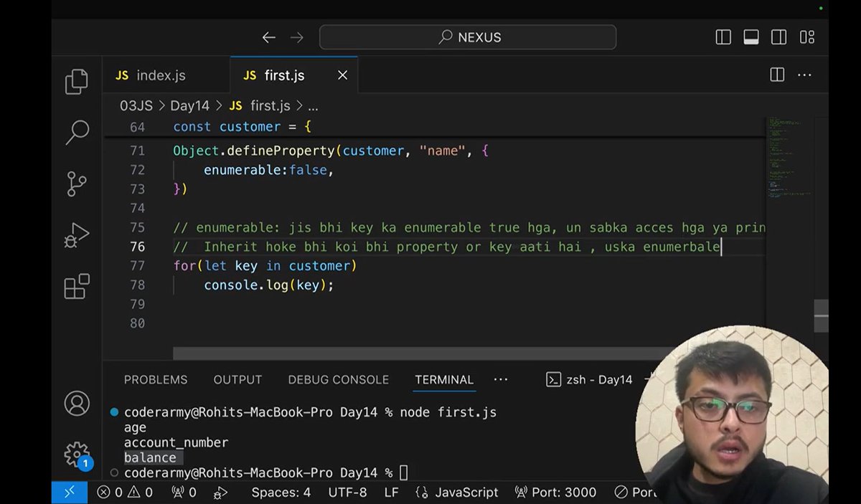Toggle the secondary side bar
This screenshot has height=504, width=861.
(778, 37)
